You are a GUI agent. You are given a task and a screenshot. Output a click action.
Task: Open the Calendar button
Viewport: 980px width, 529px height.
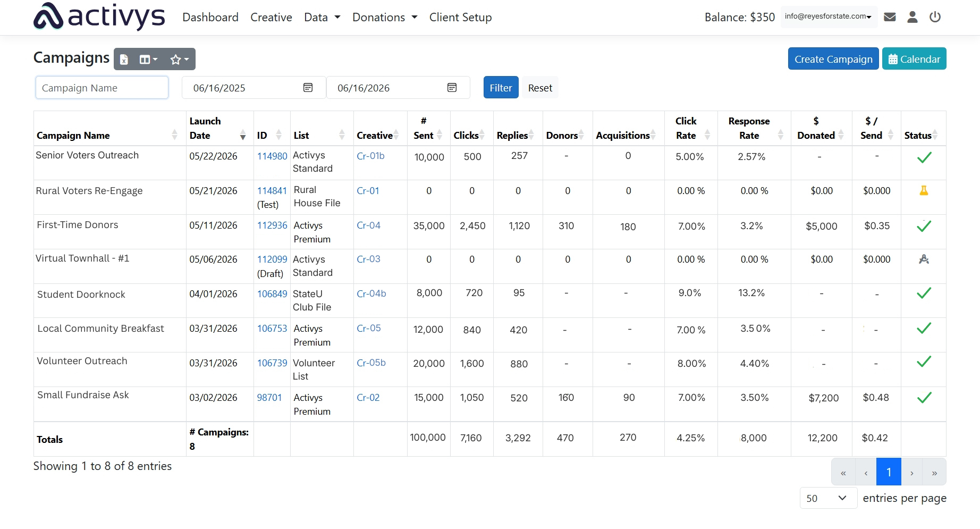(x=914, y=59)
